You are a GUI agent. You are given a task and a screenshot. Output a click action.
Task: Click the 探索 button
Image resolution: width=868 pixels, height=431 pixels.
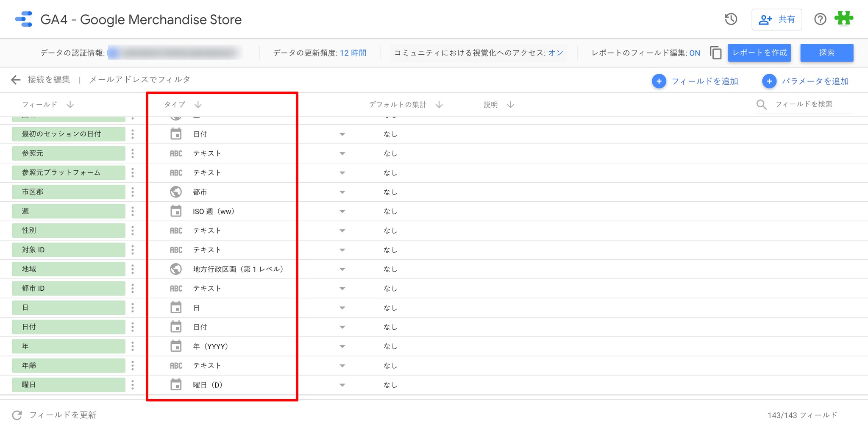coord(827,53)
